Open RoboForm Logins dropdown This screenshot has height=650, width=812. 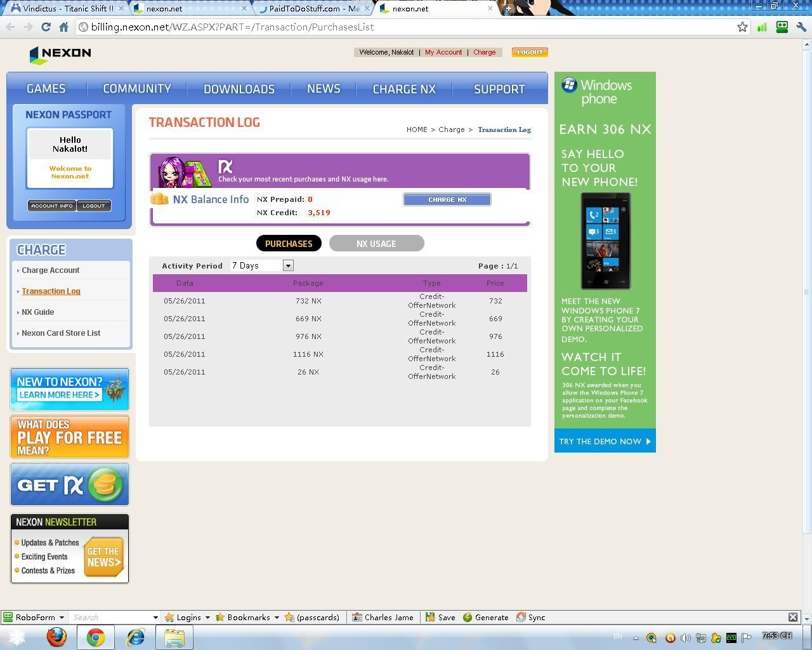pyautogui.click(x=188, y=617)
